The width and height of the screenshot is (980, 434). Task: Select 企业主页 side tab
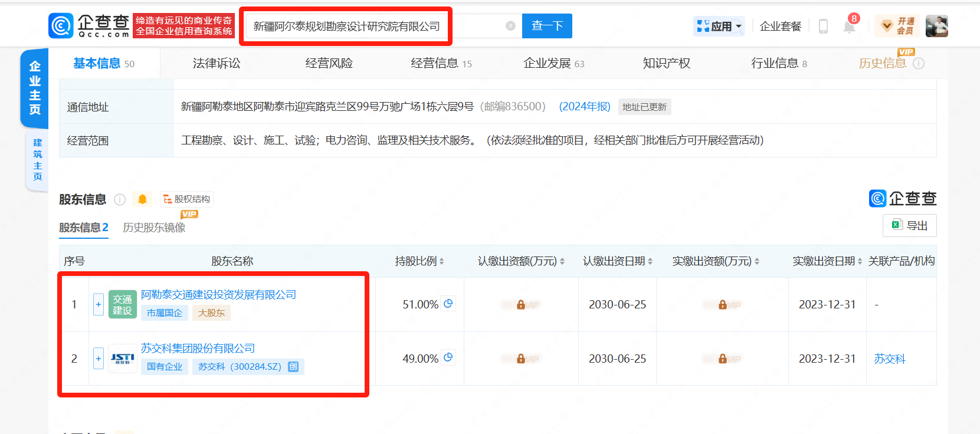(35, 88)
